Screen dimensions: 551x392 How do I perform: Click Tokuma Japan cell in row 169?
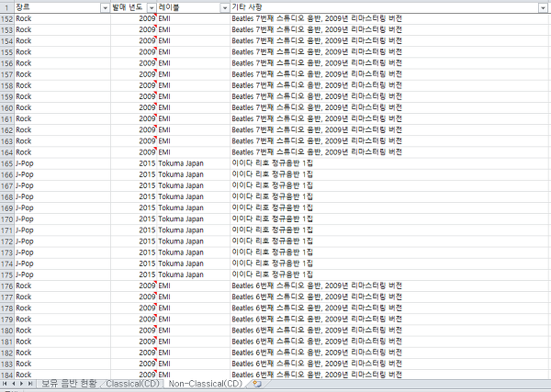194,208
